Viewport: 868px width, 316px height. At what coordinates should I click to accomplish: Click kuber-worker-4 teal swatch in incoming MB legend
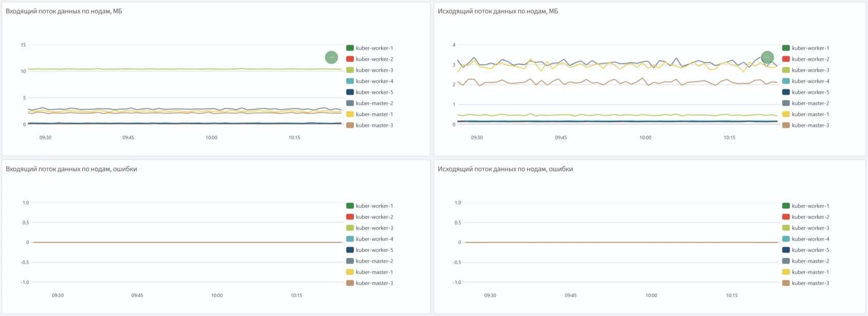[x=350, y=81]
